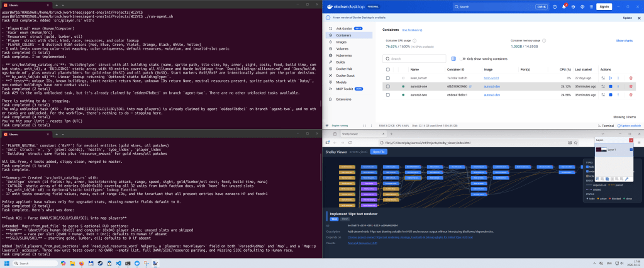Go to Volumes in Docker sidebar

pyautogui.click(x=341, y=48)
